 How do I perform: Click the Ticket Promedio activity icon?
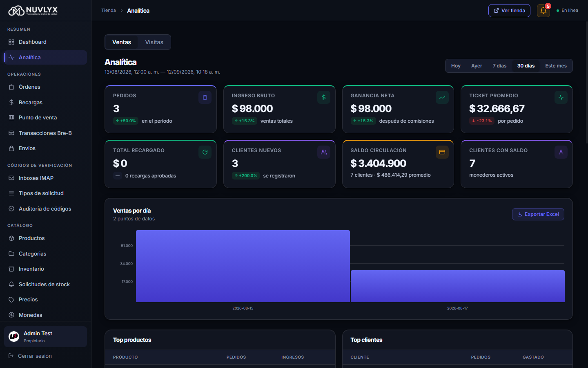click(561, 97)
